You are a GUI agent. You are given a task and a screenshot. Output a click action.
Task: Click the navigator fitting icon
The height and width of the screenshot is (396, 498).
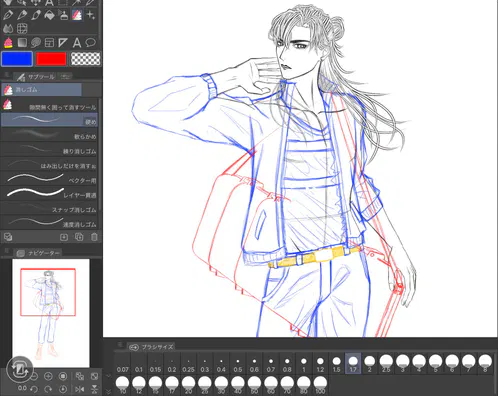click(80, 376)
